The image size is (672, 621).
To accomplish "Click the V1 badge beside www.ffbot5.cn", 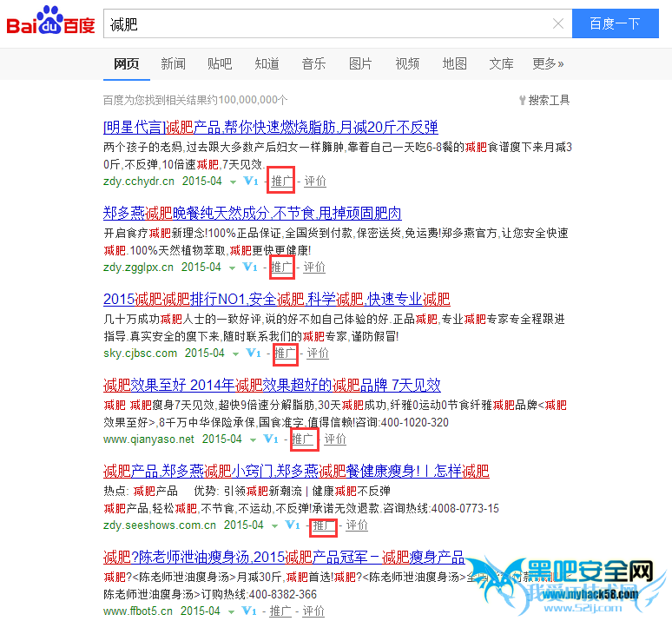I will tap(249, 611).
